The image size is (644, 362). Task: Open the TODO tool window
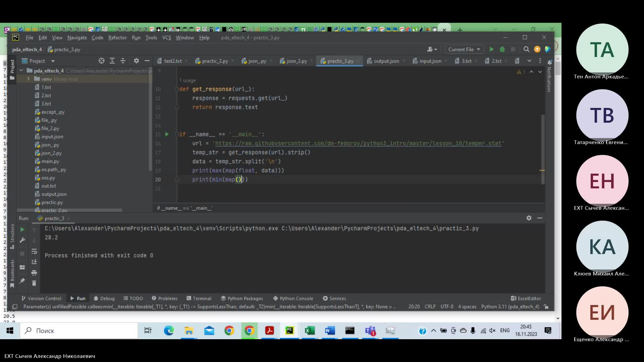[x=133, y=298]
